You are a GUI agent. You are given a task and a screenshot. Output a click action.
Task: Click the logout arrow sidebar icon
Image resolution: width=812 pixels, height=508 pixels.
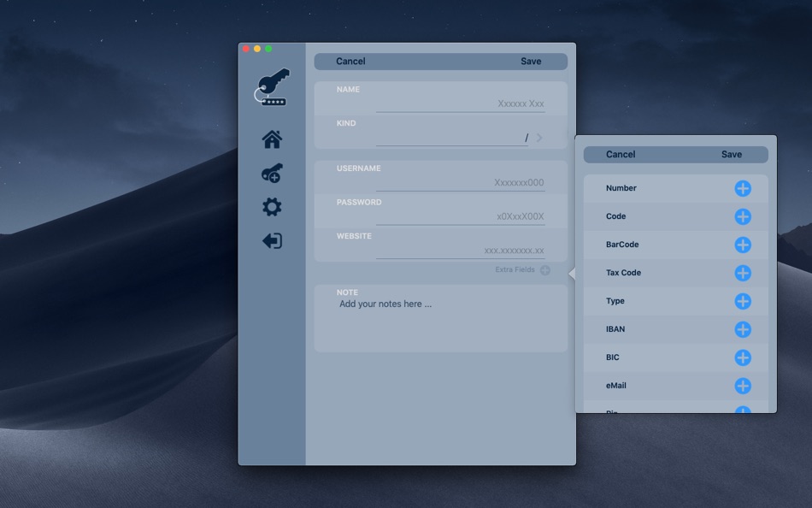tap(272, 240)
